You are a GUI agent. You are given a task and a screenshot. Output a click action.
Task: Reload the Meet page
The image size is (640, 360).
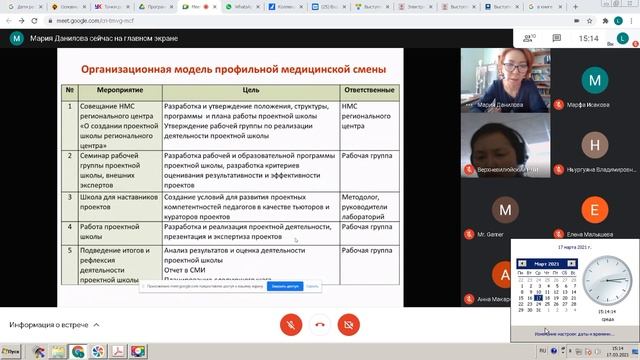[34, 20]
